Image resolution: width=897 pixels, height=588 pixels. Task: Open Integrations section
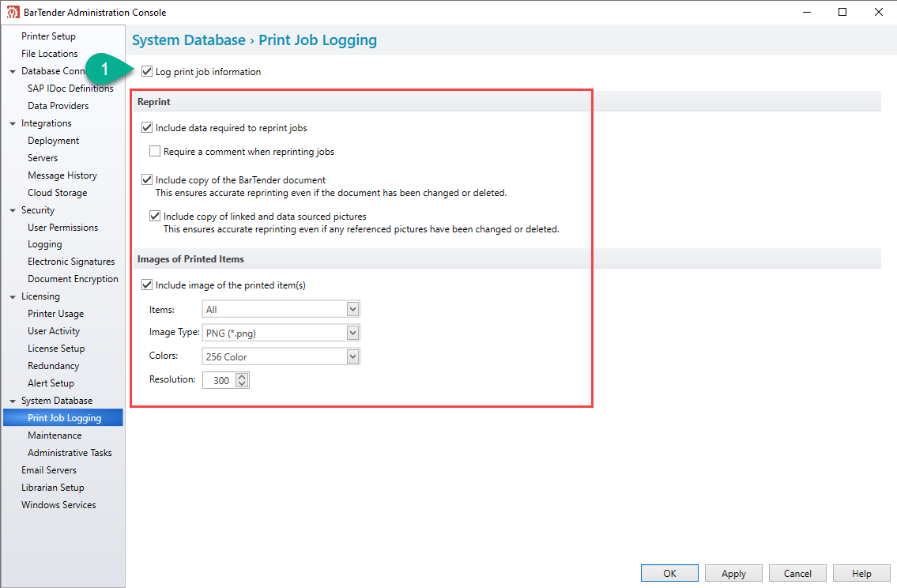[47, 123]
